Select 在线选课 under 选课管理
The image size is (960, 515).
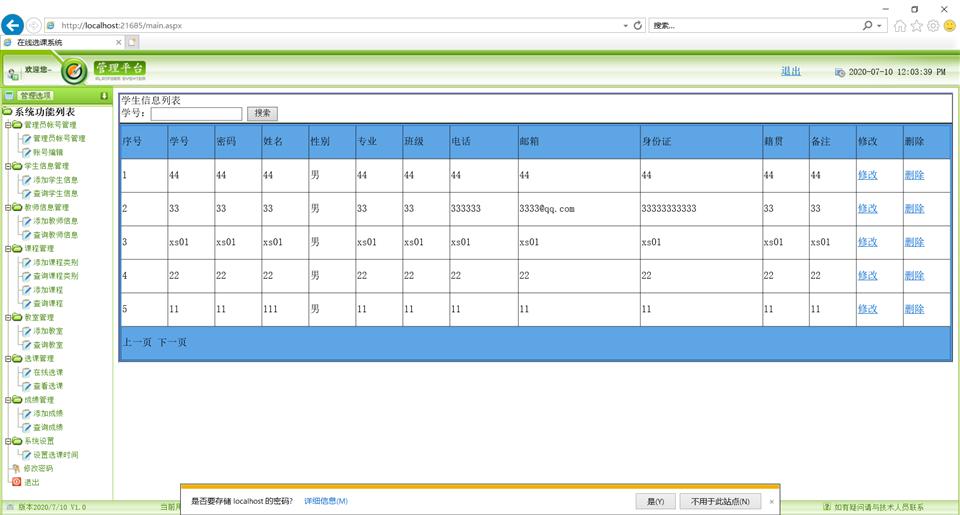click(47, 372)
